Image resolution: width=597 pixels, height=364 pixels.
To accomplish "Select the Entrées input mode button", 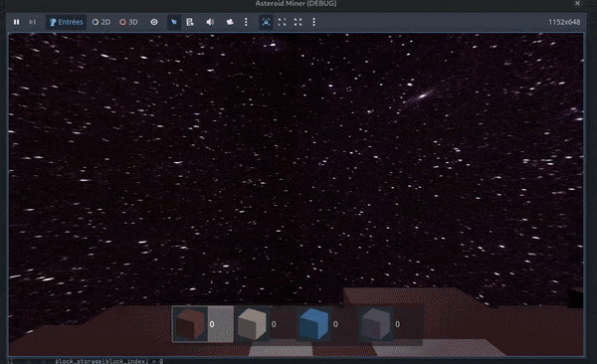I will point(67,22).
